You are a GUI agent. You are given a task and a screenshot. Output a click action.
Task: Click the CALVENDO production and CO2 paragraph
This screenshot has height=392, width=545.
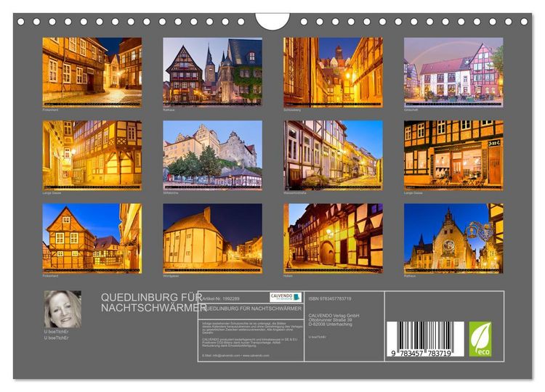250,343
